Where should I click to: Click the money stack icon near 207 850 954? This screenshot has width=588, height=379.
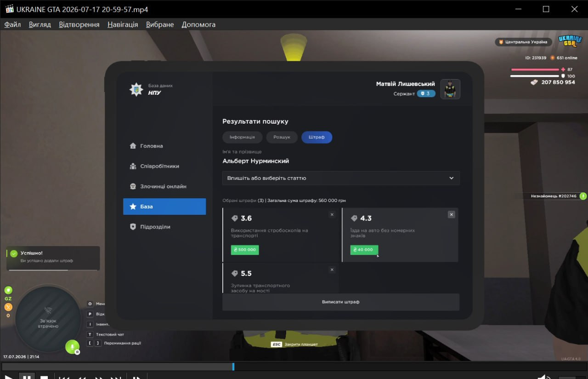click(534, 82)
